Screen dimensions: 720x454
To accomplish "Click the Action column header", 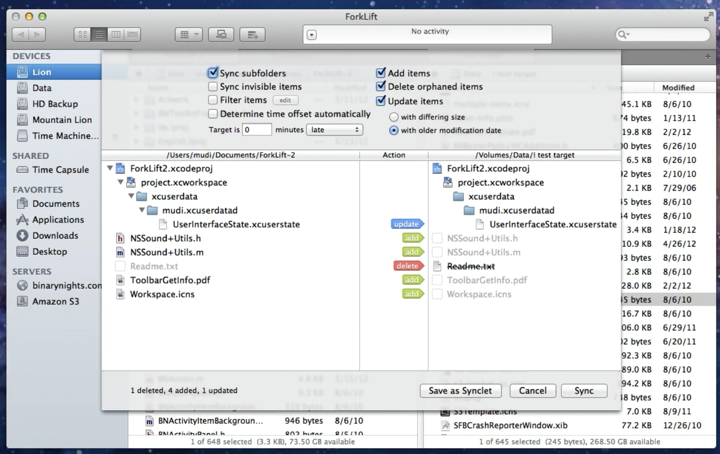I will pyautogui.click(x=394, y=155).
